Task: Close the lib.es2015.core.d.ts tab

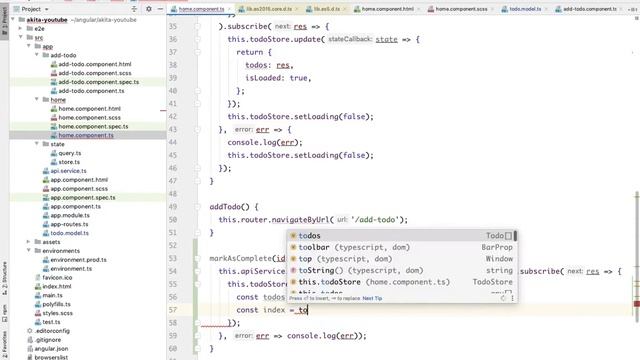Action: coord(297,9)
